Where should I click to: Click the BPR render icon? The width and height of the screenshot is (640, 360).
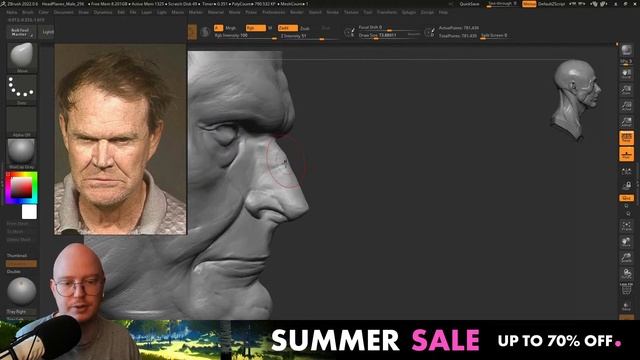[626, 51]
